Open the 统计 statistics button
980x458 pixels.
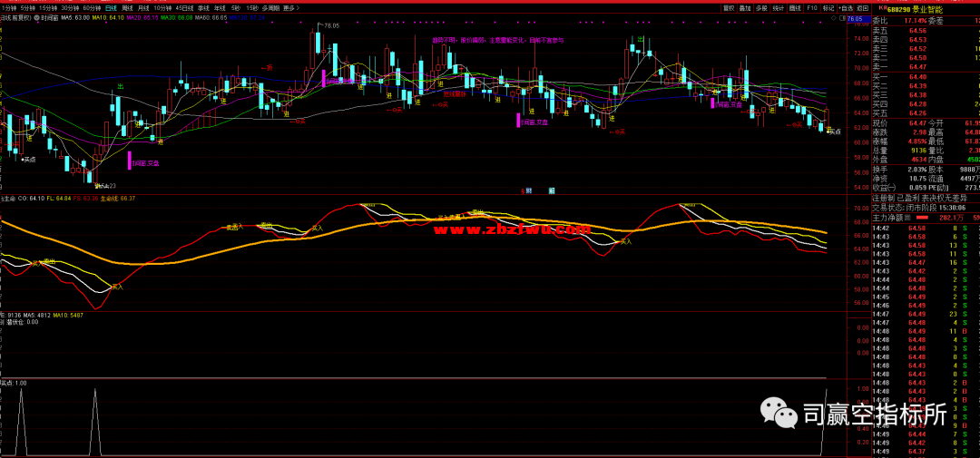tap(779, 8)
